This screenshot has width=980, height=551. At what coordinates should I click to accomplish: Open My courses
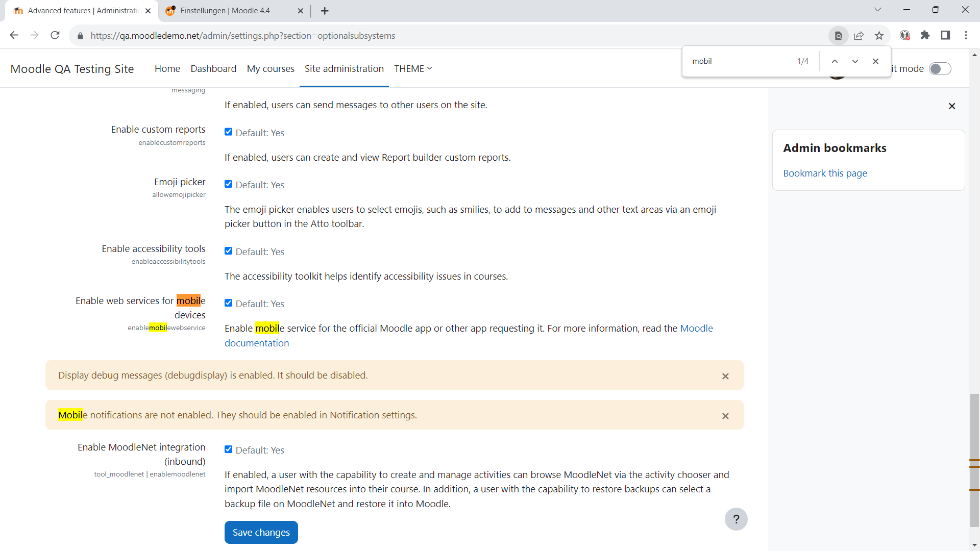coord(271,68)
